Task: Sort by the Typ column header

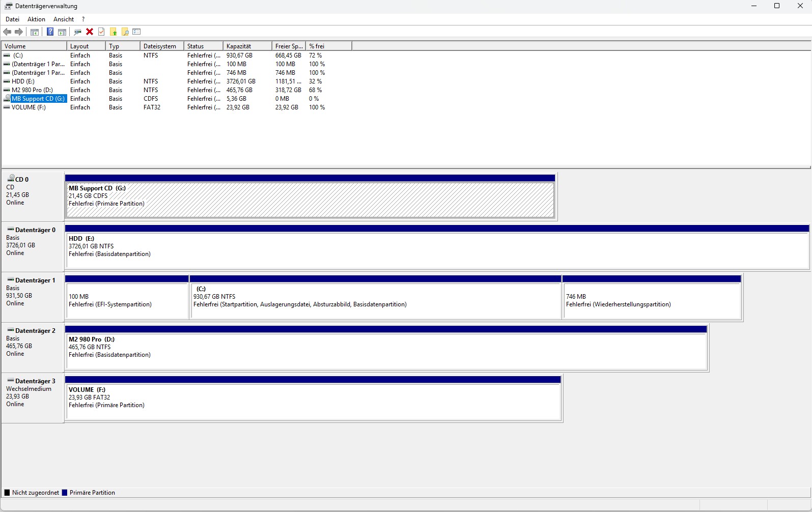Action: coord(123,46)
